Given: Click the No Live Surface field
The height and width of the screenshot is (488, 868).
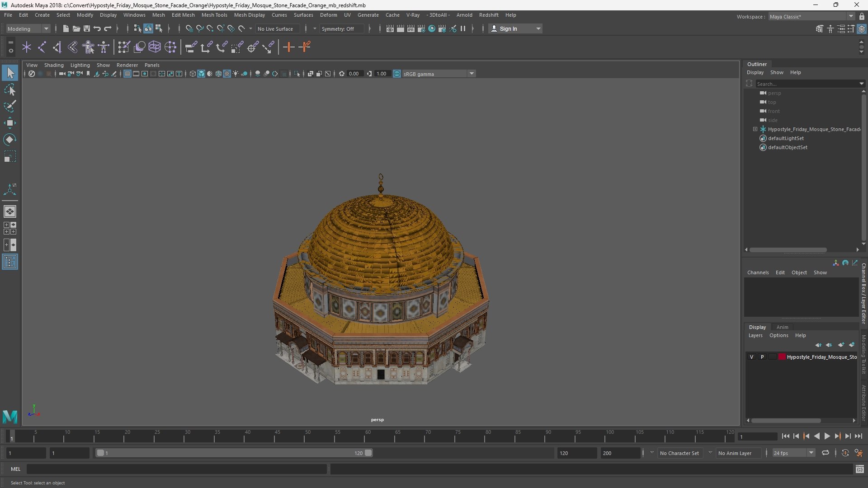Looking at the screenshot, I should (x=278, y=28).
